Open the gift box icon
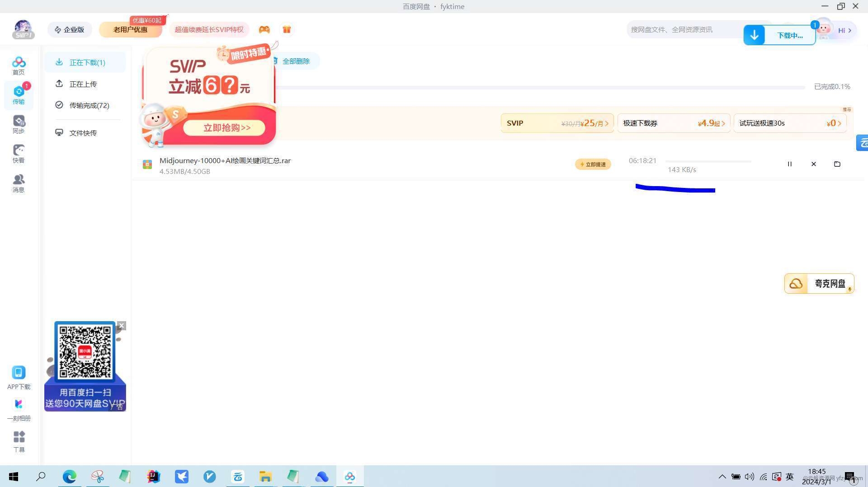868x487 pixels. pos(287,29)
